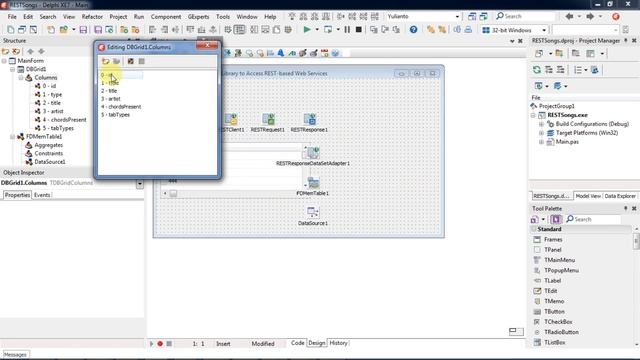The width and height of the screenshot is (640, 360).
Task: Open the GExperts menu
Action: point(198,17)
